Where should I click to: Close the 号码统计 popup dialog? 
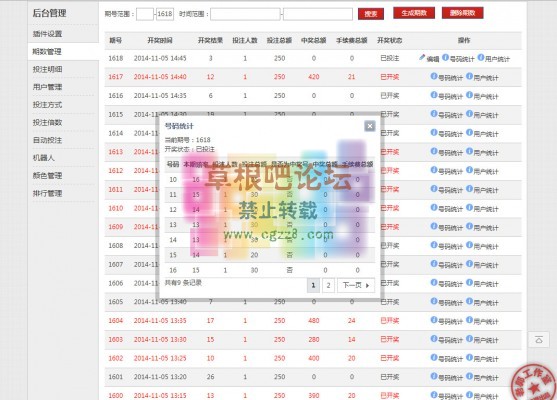370,126
